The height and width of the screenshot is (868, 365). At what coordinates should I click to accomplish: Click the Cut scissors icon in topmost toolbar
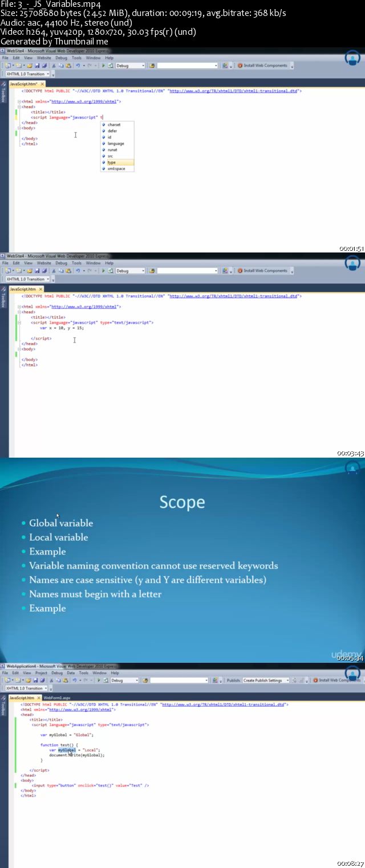tap(53, 66)
